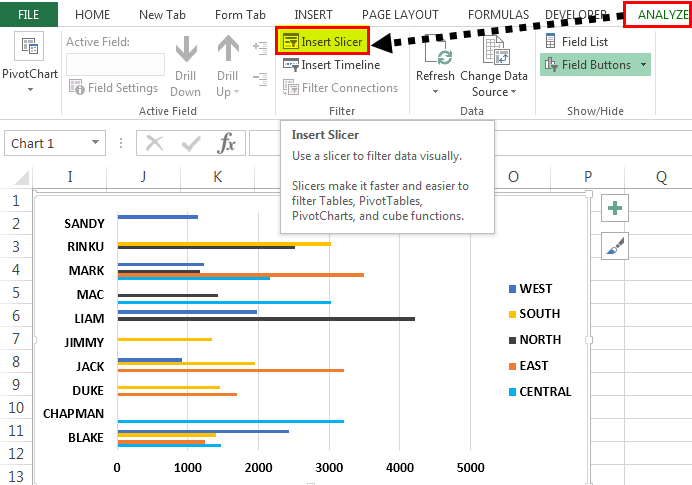This screenshot has height=485, width=692.
Task: Toggle the Field List pane
Action: pyautogui.click(x=576, y=41)
